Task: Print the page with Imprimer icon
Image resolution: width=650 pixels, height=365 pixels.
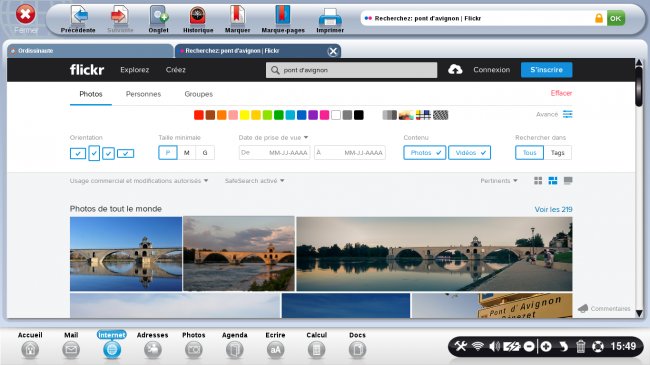Action: point(330,17)
